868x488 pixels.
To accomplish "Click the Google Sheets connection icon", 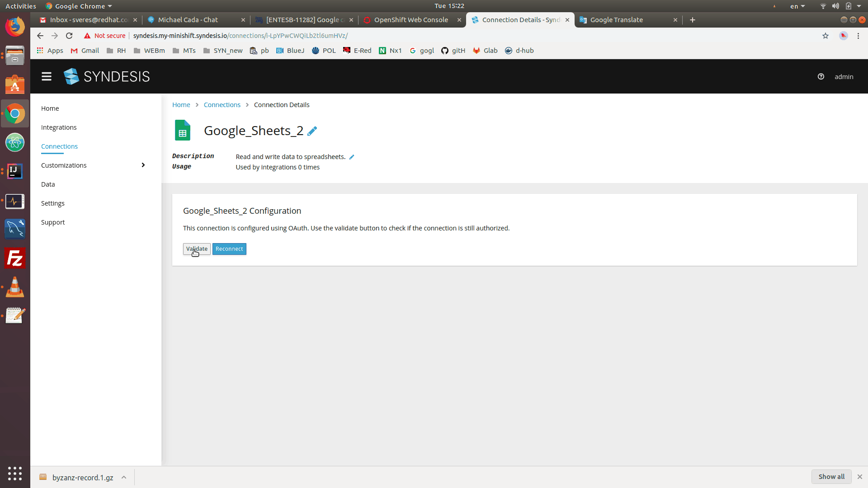I will coord(183,131).
